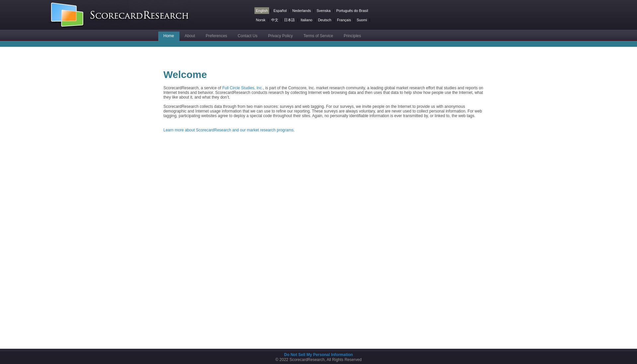Viewport: 637px width, 364px height.
Task: Select English language
Action: click(x=262, y=11)
